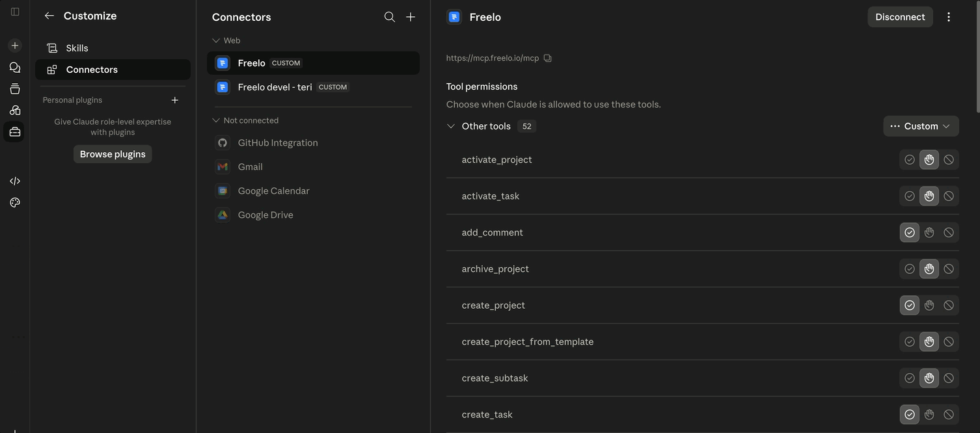Open the code icon in left rail

(x=15, y=181)
